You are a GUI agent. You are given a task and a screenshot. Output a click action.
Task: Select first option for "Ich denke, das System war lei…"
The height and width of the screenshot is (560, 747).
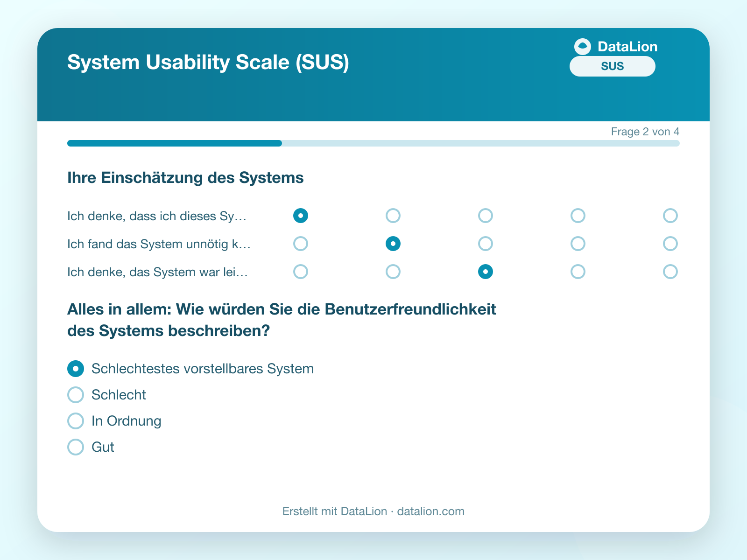point(301,272)
